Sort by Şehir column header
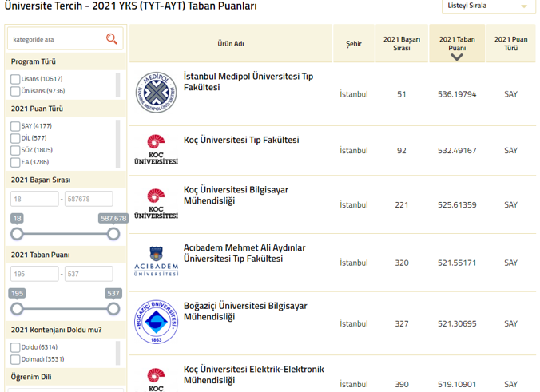 pyautogui.click(x=353, y=43)
